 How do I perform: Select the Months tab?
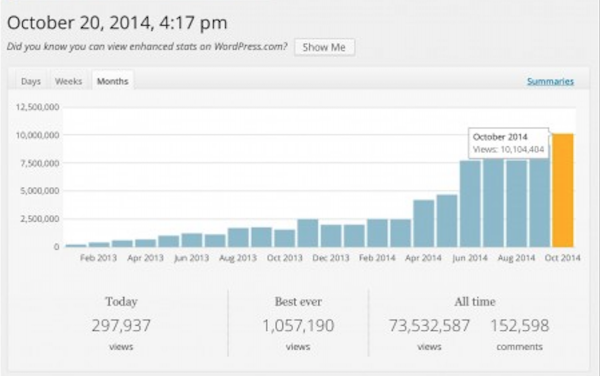pyautogui.click(x=112, y=81)
